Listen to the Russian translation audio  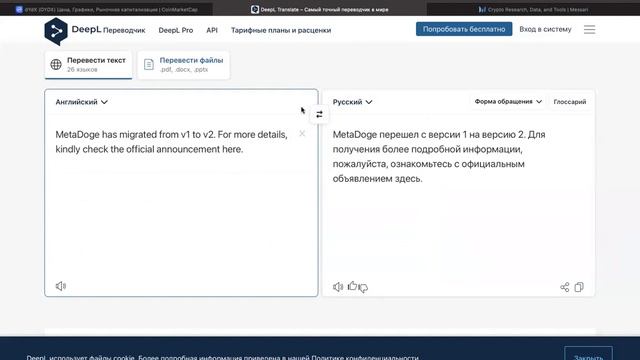tap(338, 287)
